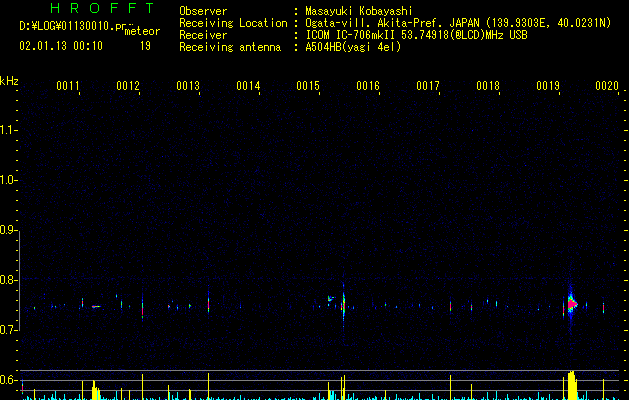Click the horizontal echo trace after 0011
Image resolution: width=629 pixels, height=400 pixels.
(x=96, y=307)
